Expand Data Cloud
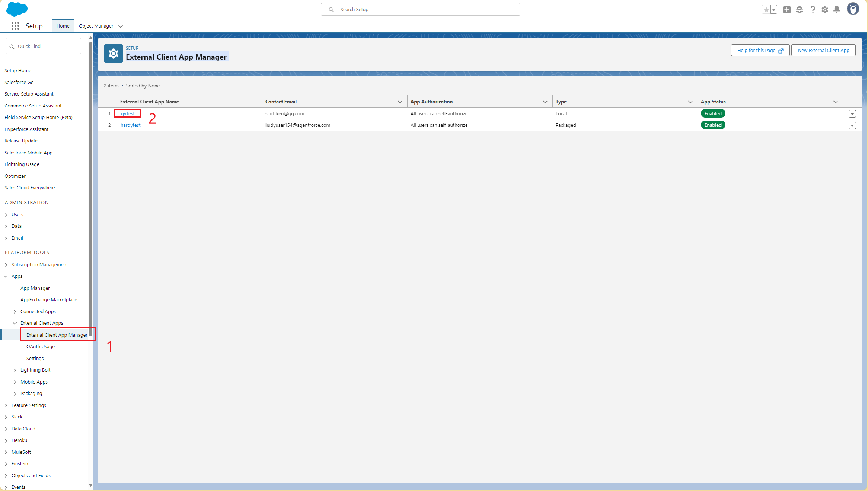The width and height of the screenshot is (868, 491). tap(6, 429)
